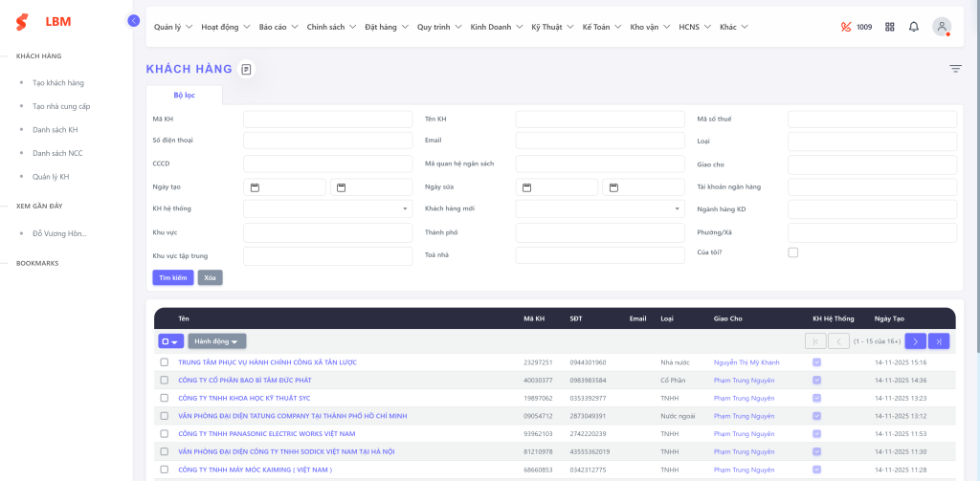Open the 'Hành động' dropdown
980x481 pixels.
tap(217, 341)
